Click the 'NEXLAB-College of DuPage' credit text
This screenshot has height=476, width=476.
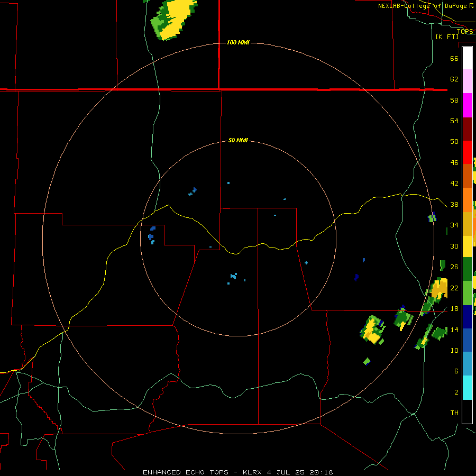click(x=422, y=6)
